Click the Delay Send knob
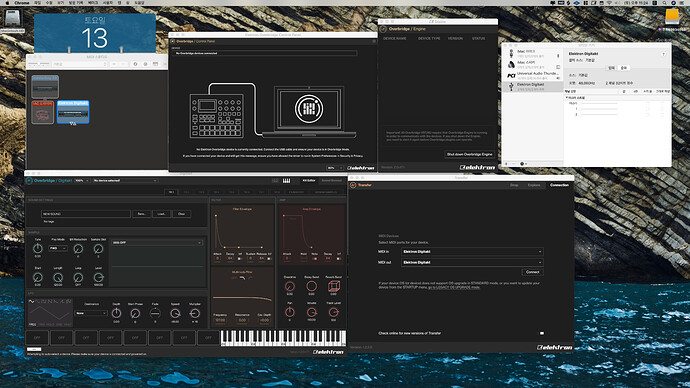The image size is (690, 388). point(312,286)
